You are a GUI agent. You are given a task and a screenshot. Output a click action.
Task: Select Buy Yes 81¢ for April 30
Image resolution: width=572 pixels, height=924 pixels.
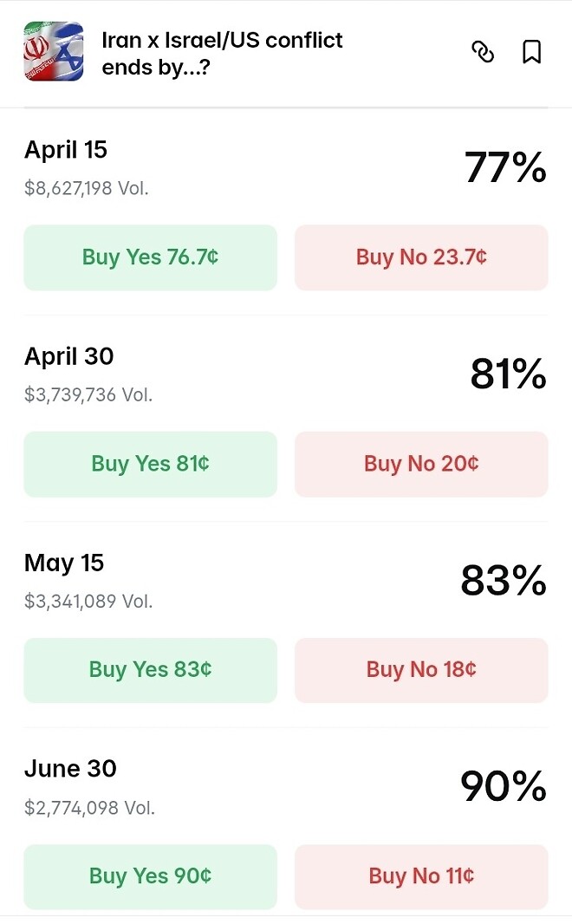(x=150, y=463)
